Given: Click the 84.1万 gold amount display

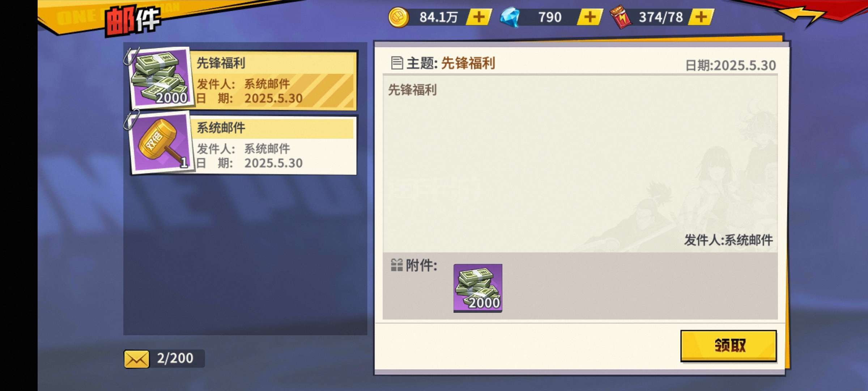Looking at the screenshot, I should pyautogui.click(x=439, y=17).
